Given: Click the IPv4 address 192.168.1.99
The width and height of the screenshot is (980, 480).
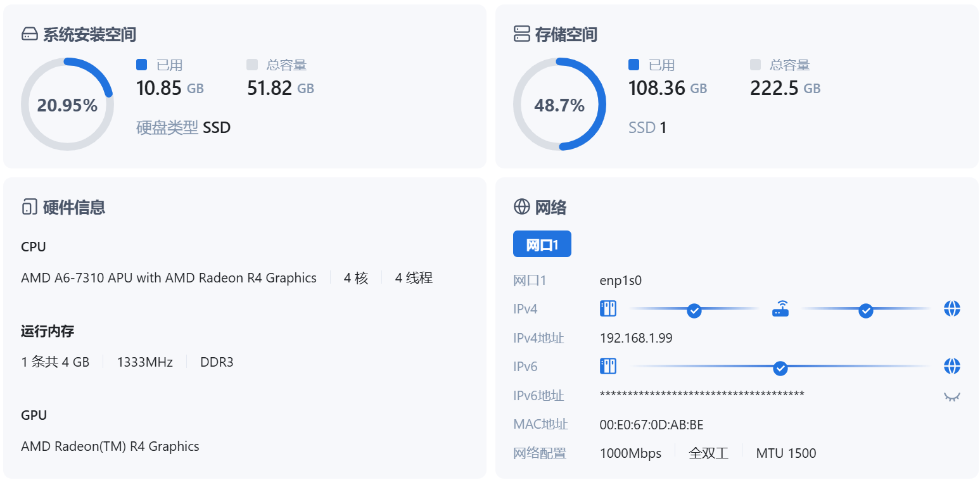Looking at the screenshot, I should click(x=636, y=338).
